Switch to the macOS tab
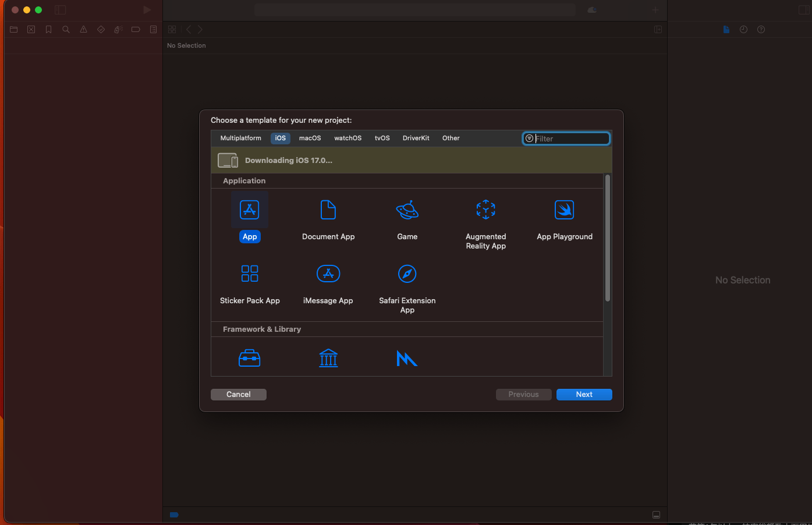 click(310, 139)
